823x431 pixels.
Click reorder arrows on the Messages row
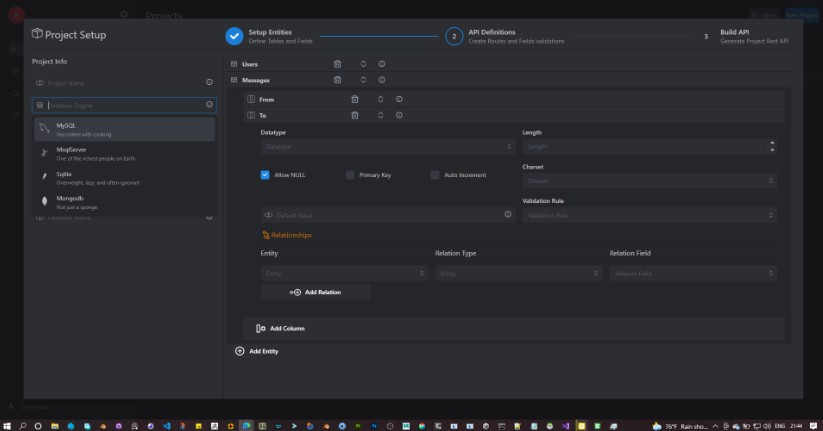(x=363, y=79)
